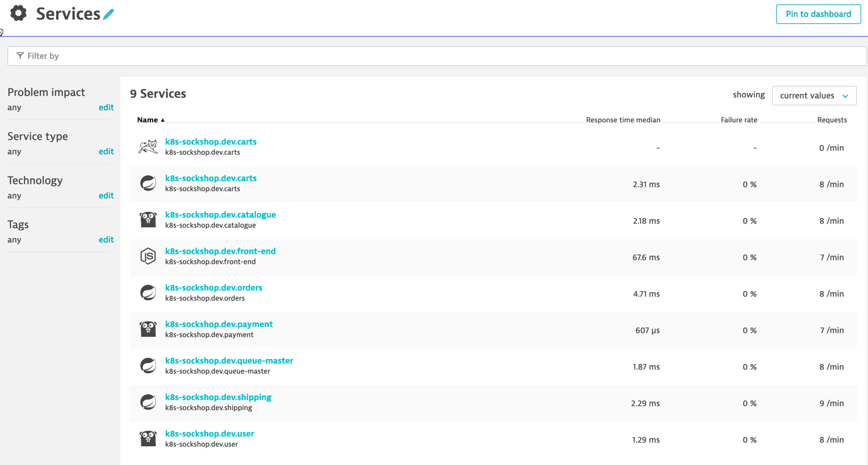Click Spring icon of orders service
The image size is (868, 465).
tap(148, 293)
